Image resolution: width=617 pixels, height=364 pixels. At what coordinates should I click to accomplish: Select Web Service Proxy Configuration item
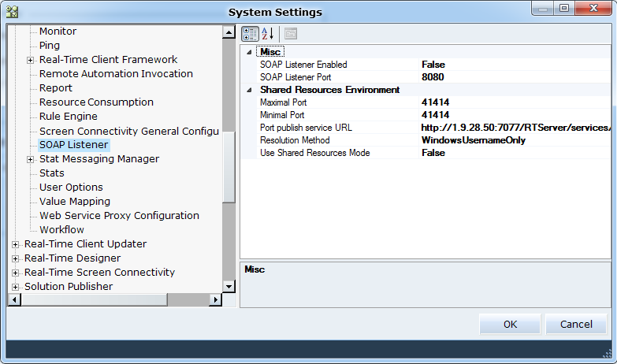(119, 216)
